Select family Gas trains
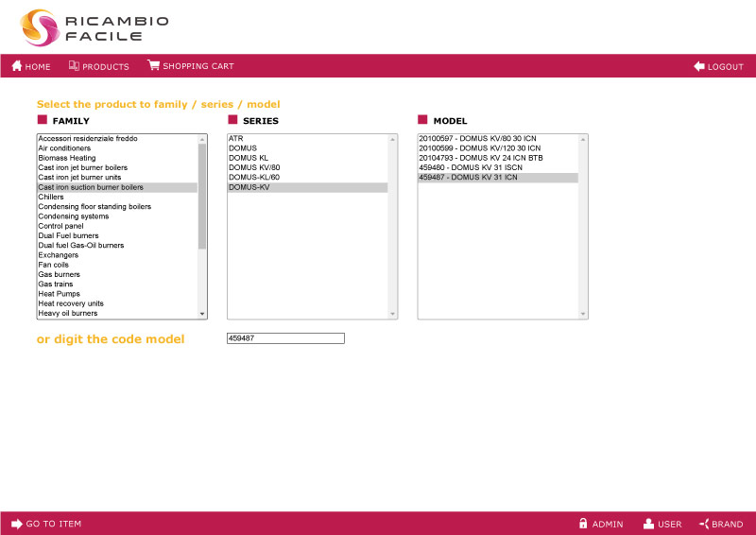The height and width of the screenshot is (535, 756). [117, 285]
